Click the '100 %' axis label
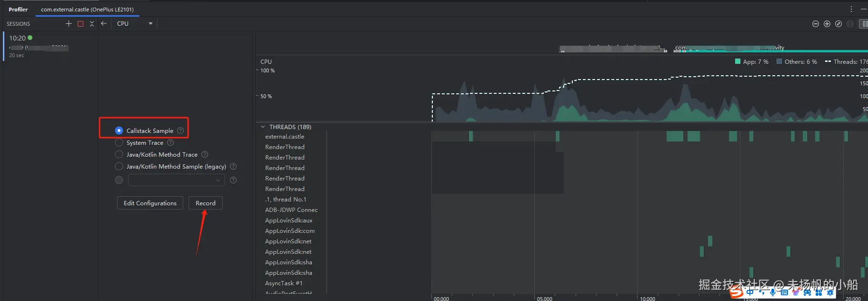 pos(268,70)
